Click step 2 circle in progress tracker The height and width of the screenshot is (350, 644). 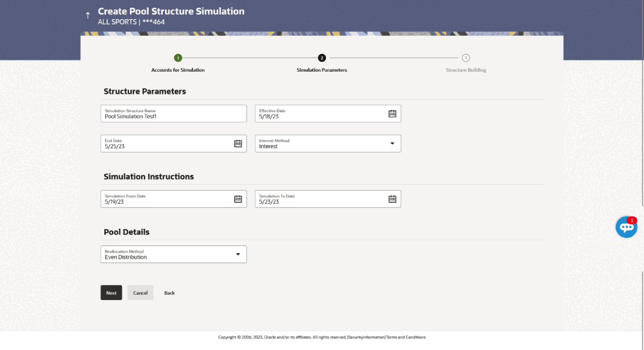point(322,58)
